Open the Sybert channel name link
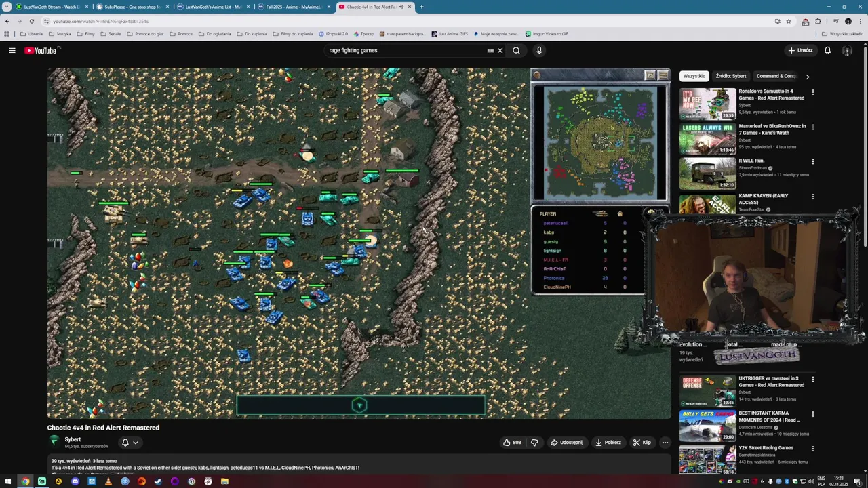868x488 pixels. point(73,439)
